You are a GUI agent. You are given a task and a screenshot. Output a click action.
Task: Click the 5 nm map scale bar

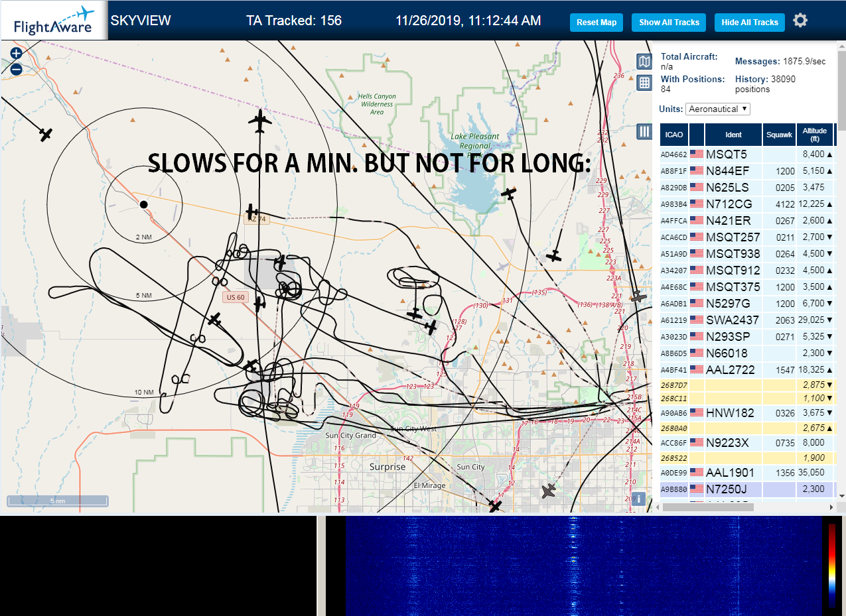pos(57,501)
